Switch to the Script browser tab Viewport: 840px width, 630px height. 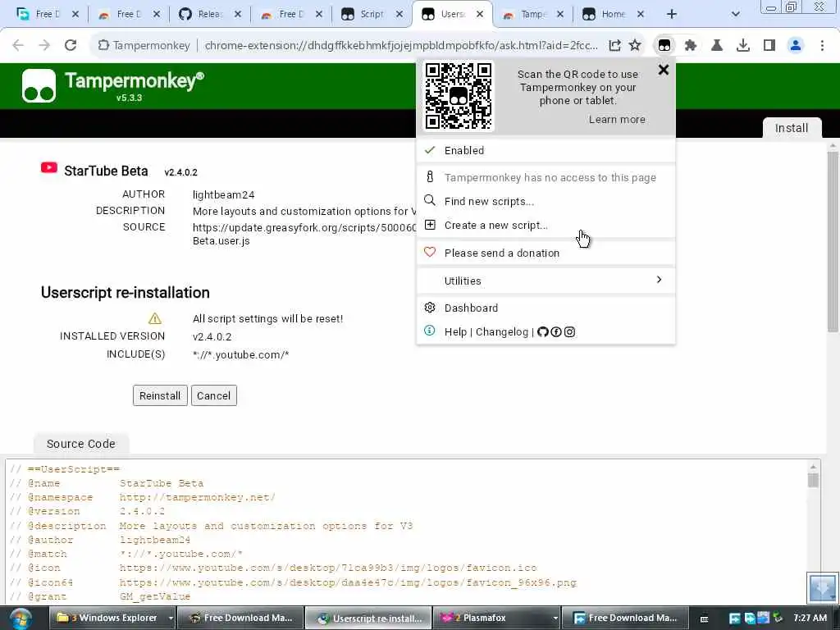pos(372,15)
